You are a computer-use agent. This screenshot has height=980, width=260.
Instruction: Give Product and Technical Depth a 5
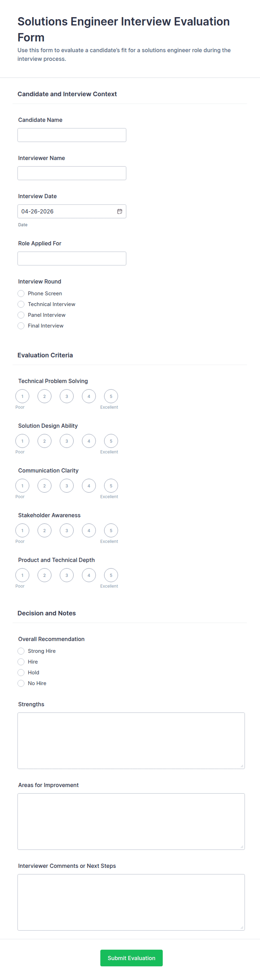111,575
